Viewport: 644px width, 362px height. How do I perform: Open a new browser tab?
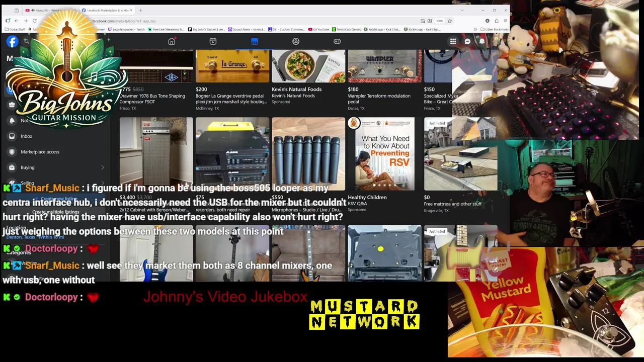click(140, 10)
